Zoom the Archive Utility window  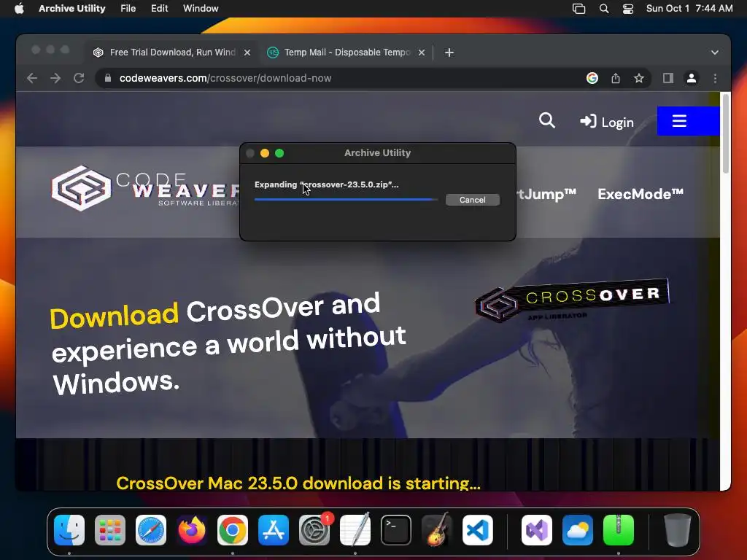tap(279, 153)
